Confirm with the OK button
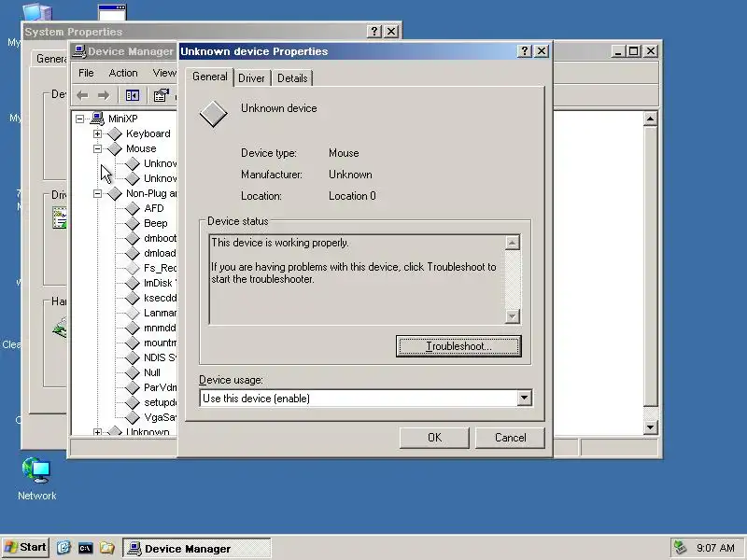Image resolution: width=747 pixels, height=560 pixels. click(x=434, y=438)
